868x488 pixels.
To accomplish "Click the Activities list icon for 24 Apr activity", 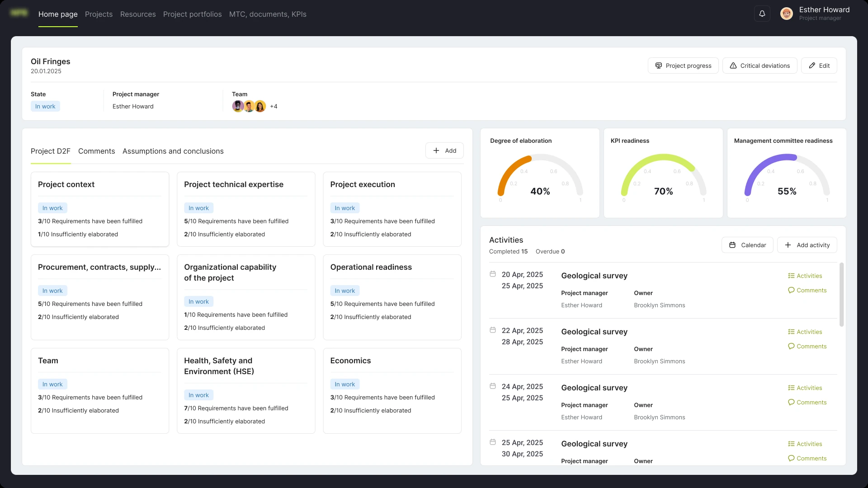I will click(x=791, y=388).
